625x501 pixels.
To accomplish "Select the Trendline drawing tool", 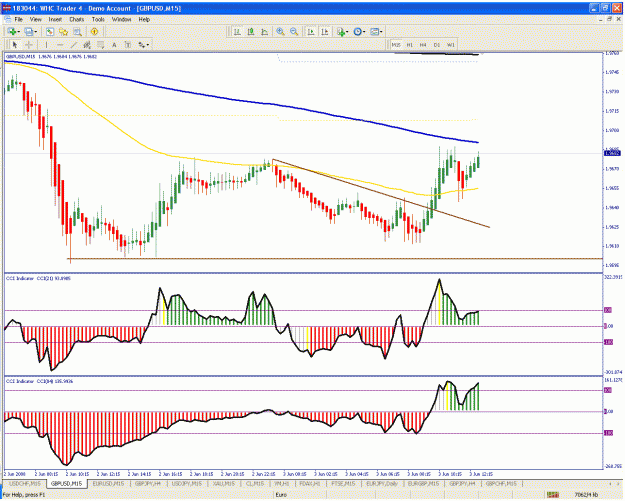I will (74, 45).
